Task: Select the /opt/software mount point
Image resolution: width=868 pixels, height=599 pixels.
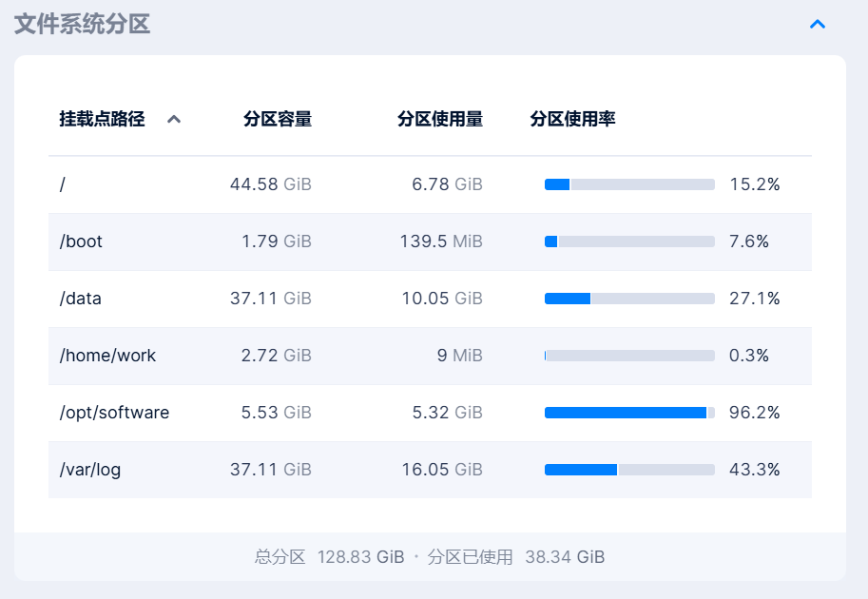Action: point(114,413)
